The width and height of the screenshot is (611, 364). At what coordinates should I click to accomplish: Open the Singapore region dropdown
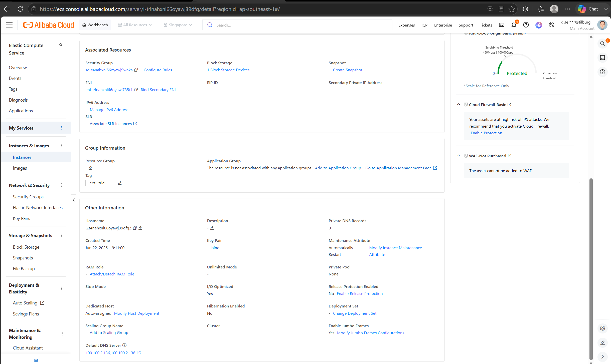point(178,25)
